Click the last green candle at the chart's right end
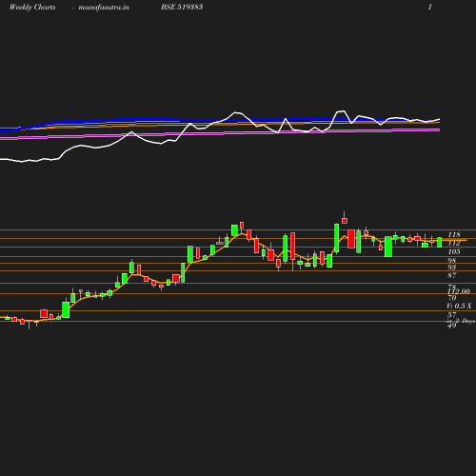476x476 pixels. pos(440,242)
